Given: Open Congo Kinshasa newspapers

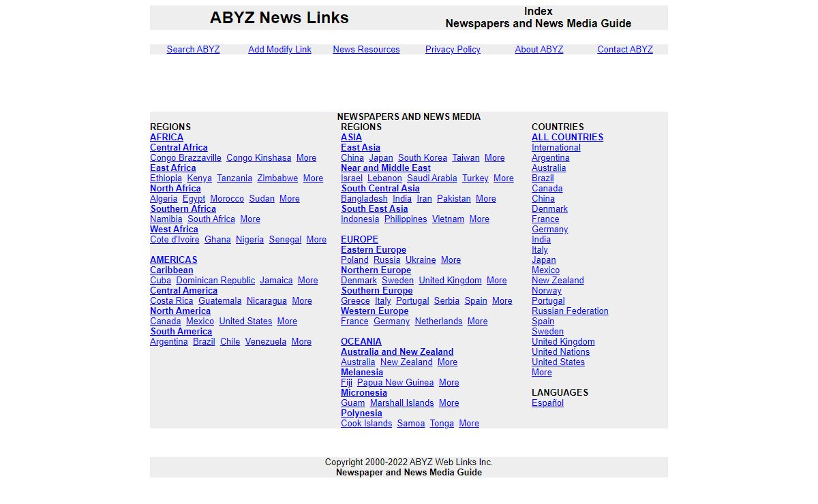Looking at the screenshot, I should point(258,157).
